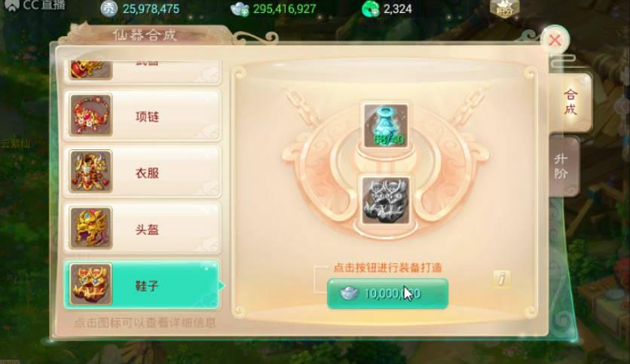Screen dimensions: 630x364
Task: Click the necklace (项链) equipment icon
Action: (x=90, y=115)
